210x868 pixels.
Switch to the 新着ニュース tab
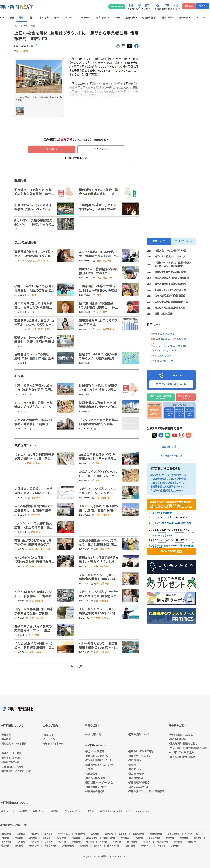(x=159, y=241)
